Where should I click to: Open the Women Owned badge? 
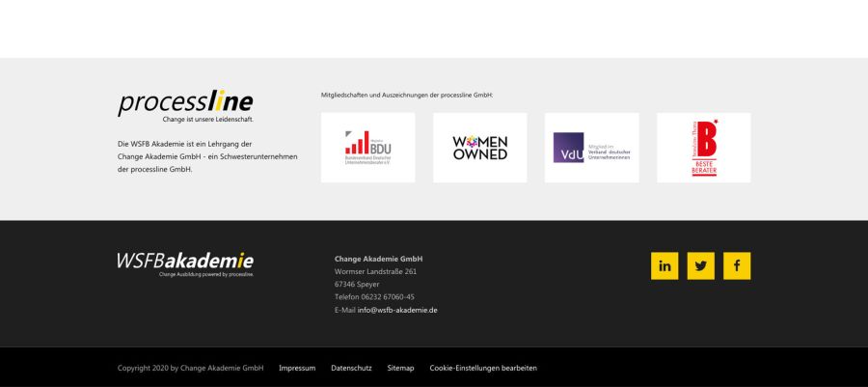(x=480, y=148)
